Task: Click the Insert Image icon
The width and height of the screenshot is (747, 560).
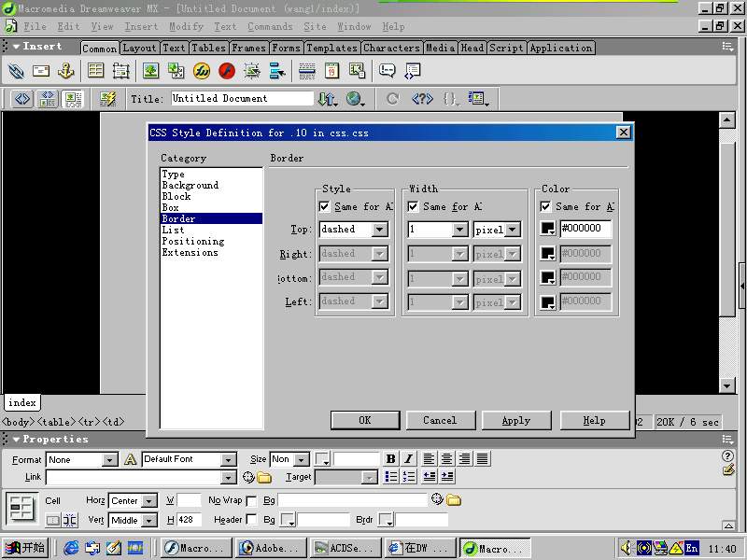Action: [x=150, y=71]
